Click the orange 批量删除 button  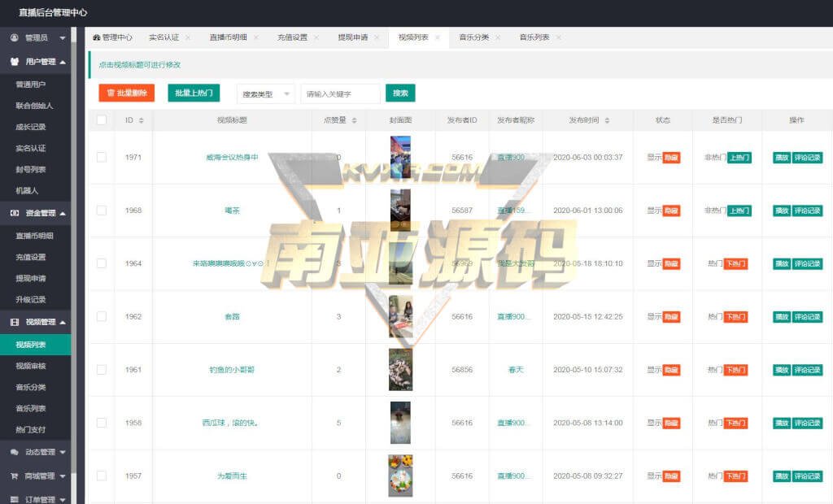point(126,93)
